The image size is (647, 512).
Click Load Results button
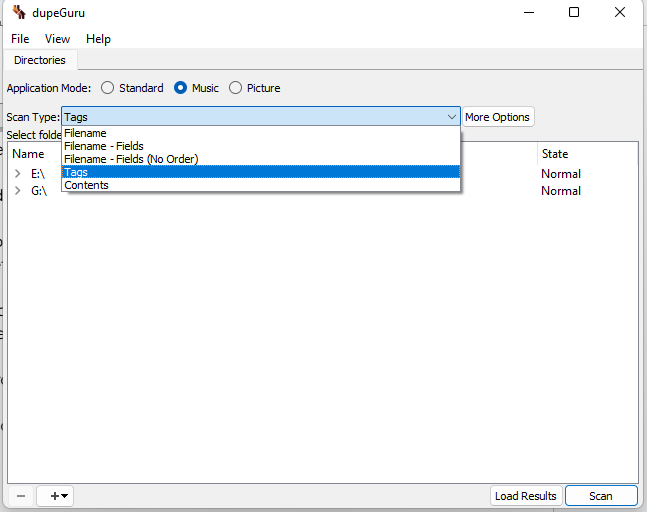coord(526,495)
